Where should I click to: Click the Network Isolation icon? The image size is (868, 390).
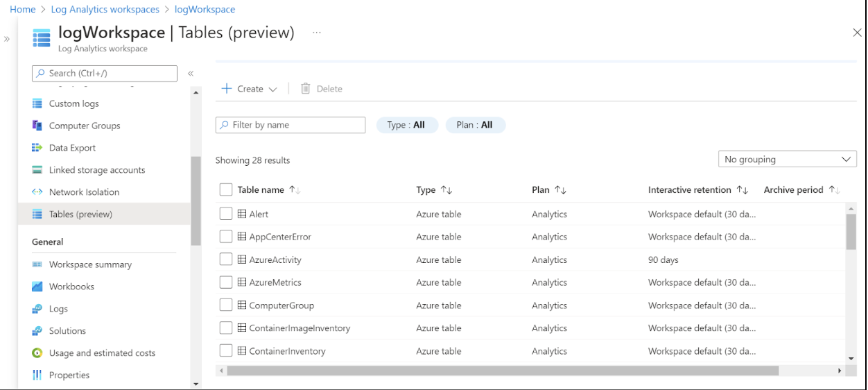(x=37, y=192)
